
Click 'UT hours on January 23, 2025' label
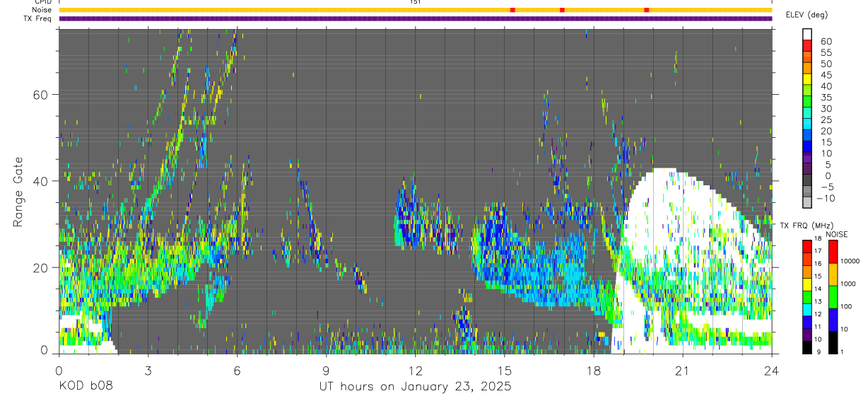click(x=414, y=387)
